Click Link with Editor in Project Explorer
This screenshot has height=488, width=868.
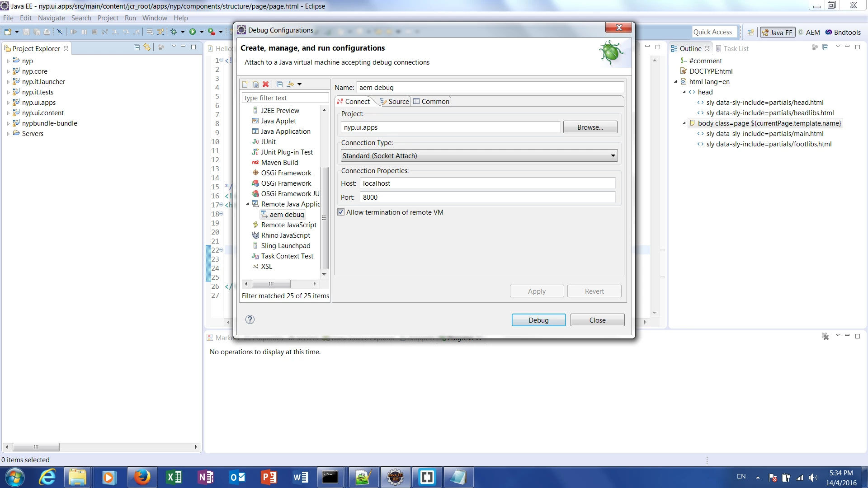[x=147, y=47]
